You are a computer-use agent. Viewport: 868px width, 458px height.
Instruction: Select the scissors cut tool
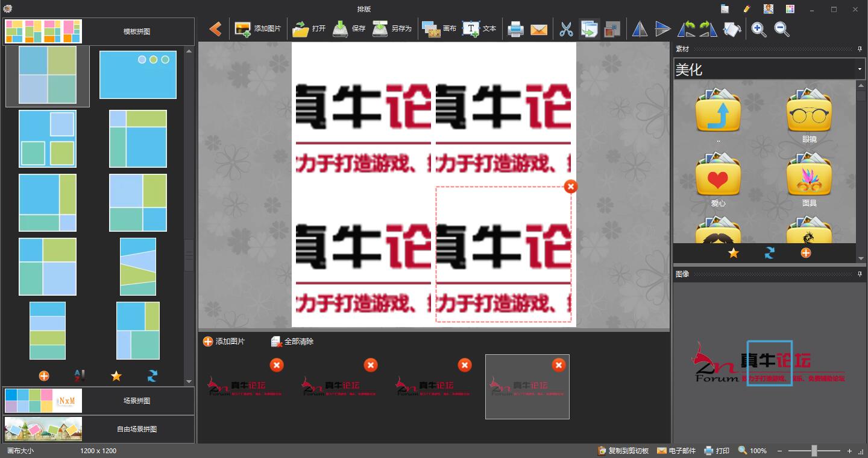click(566, 29)
